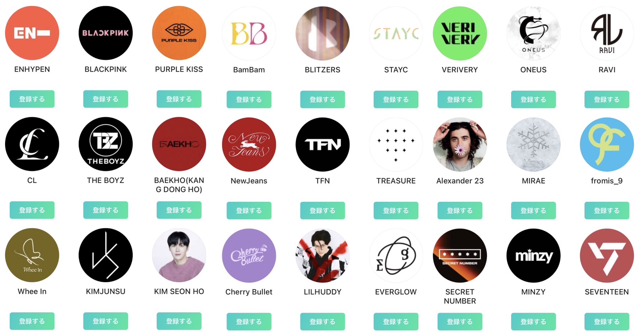Click 登録する button under Cherry Bullet
Viewport: 644px width, 336px height.
point(249,321)
